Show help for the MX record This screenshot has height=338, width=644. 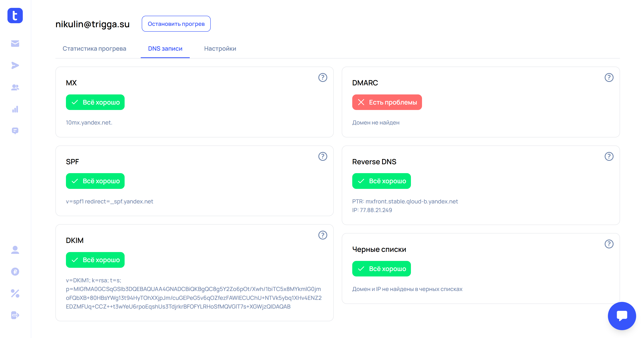point(322,77)
